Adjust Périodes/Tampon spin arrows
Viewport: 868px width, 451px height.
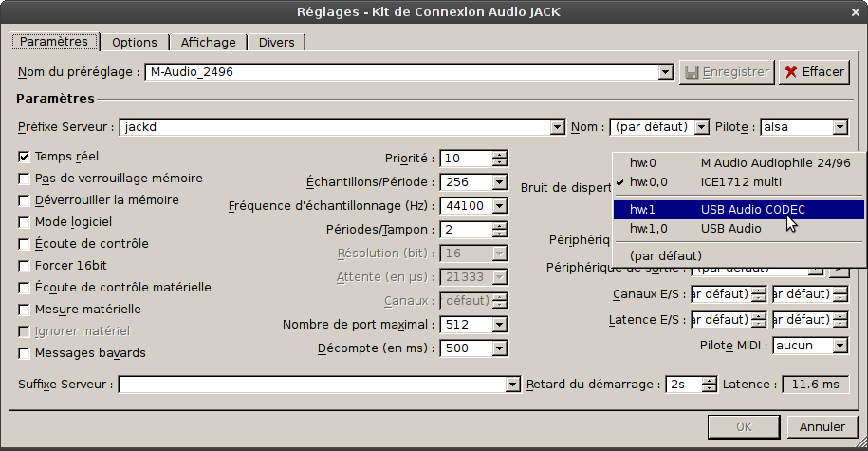coord(499,230)
